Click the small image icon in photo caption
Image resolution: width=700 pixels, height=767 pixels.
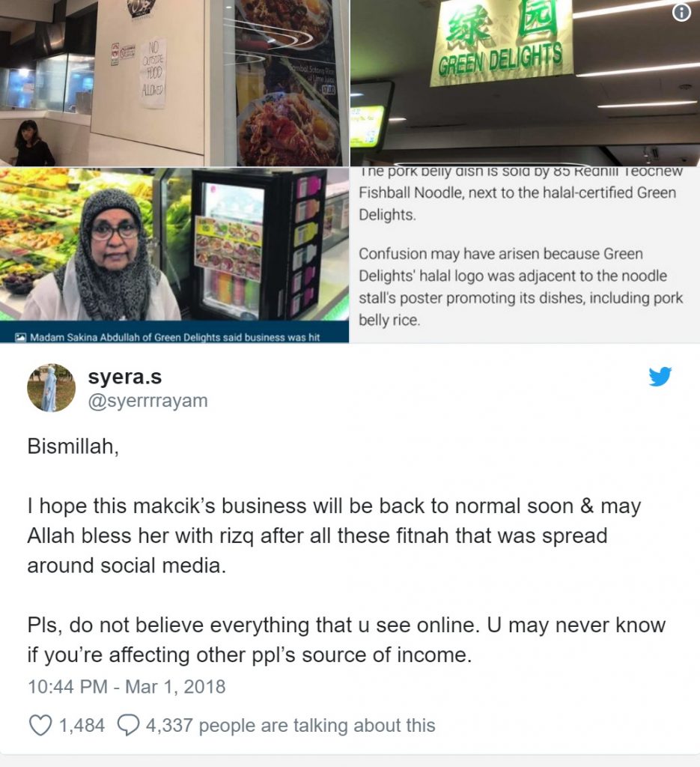pyautogui.click(x=20, y=337)
